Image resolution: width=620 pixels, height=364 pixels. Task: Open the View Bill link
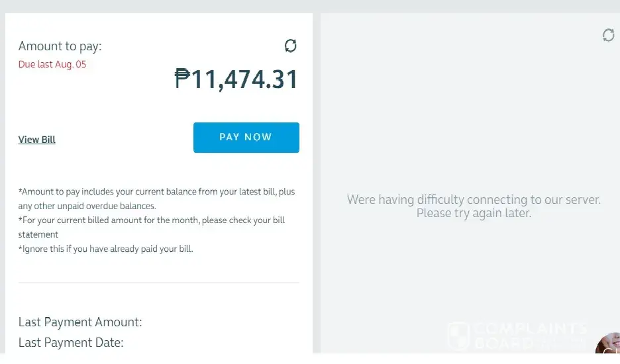pyautogui.click(x=37, y=140)
